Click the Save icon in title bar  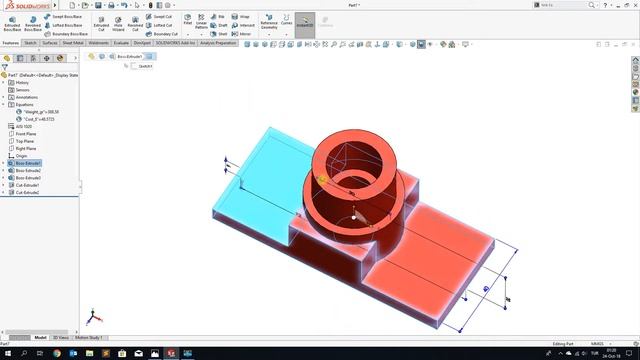coord(98,5)
